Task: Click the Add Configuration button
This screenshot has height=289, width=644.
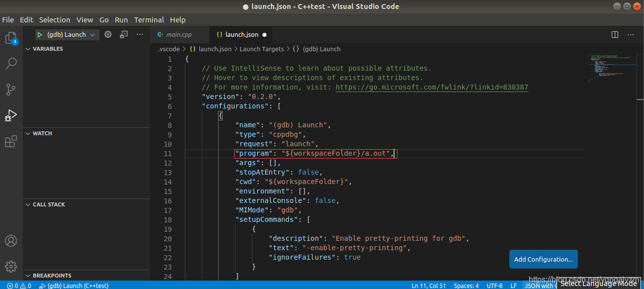Action: point(543,259)
